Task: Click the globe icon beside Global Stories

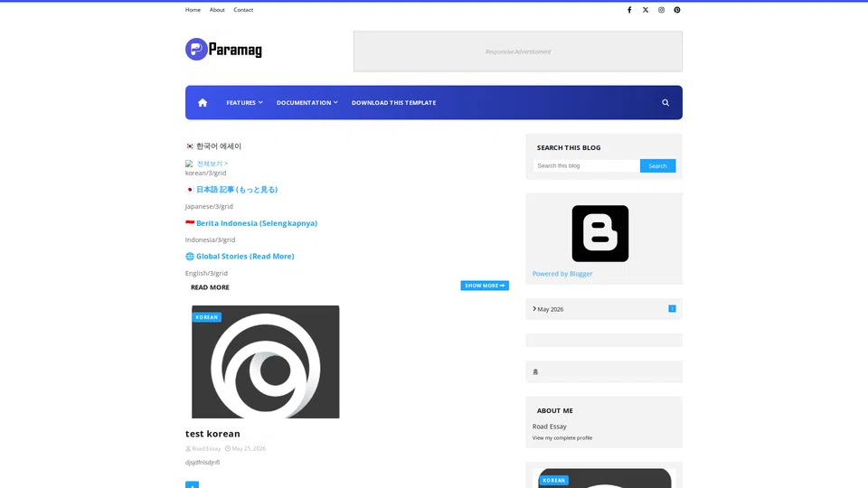Action: click(x=190, y=256)
